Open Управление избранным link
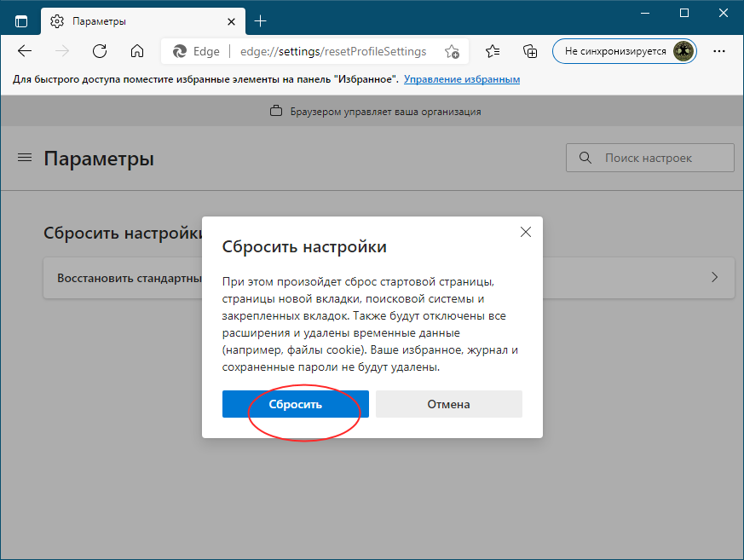744x560 pixels. pyautogui.click(x=462, y=79)
